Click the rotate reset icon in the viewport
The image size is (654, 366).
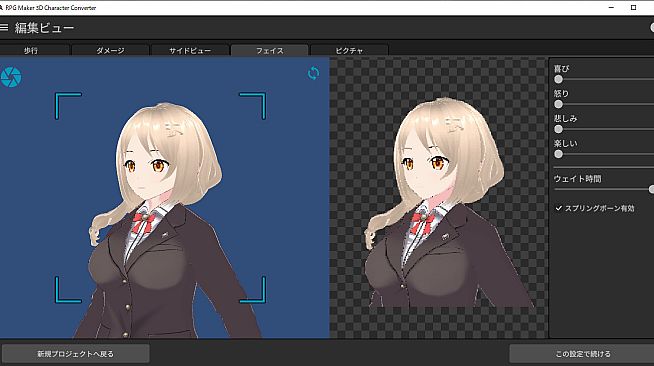point(313,73)
